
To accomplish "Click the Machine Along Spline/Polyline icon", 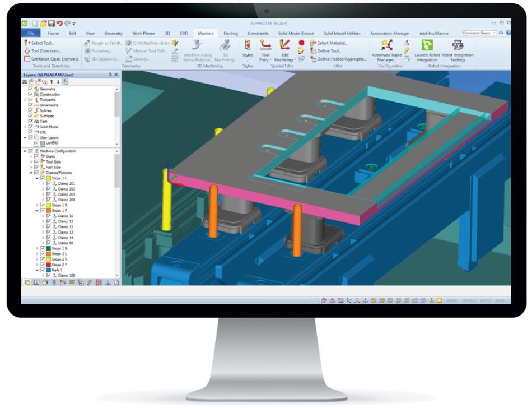I will pyautogui.click(x=198, y=45).
